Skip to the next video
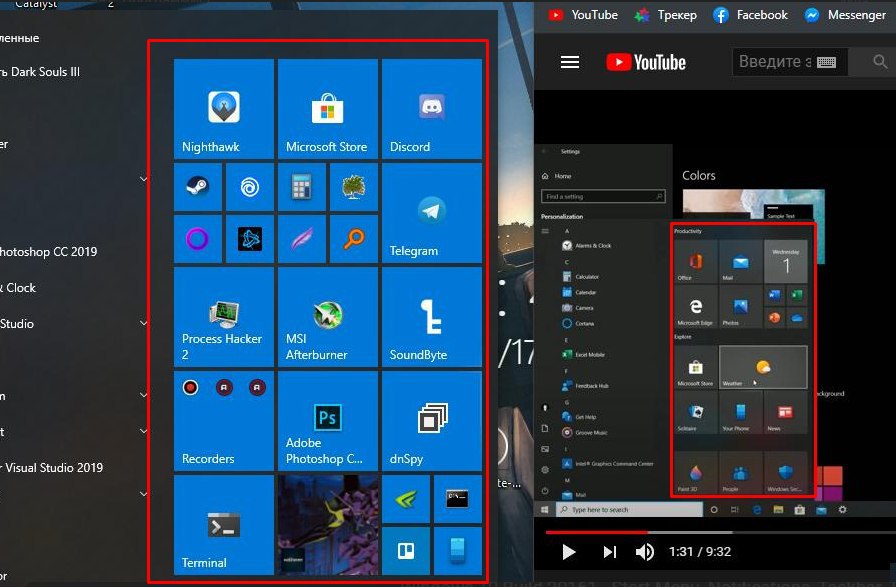Screen dimensions: 896x587 [610, 552]
